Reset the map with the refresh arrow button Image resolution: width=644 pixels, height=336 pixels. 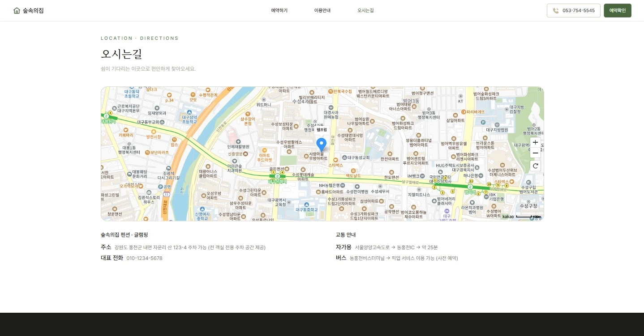pyautogui.click(x=535, y=166)
